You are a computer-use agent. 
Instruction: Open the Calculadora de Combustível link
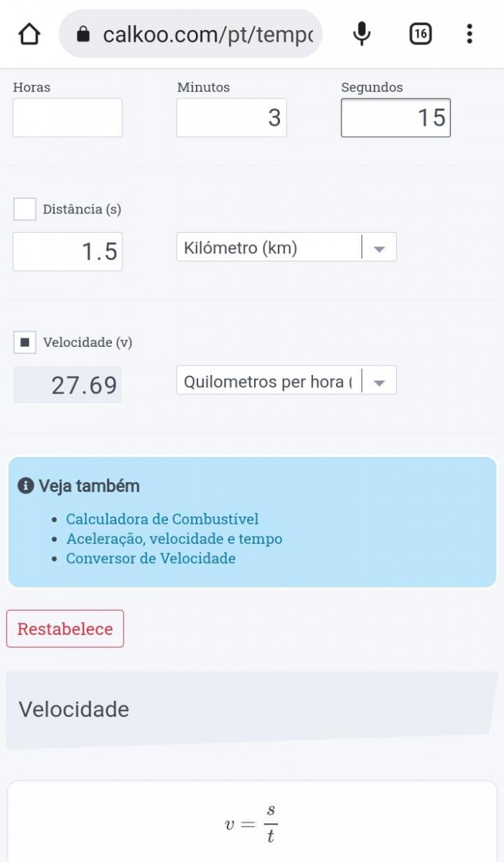pos(162,519)
